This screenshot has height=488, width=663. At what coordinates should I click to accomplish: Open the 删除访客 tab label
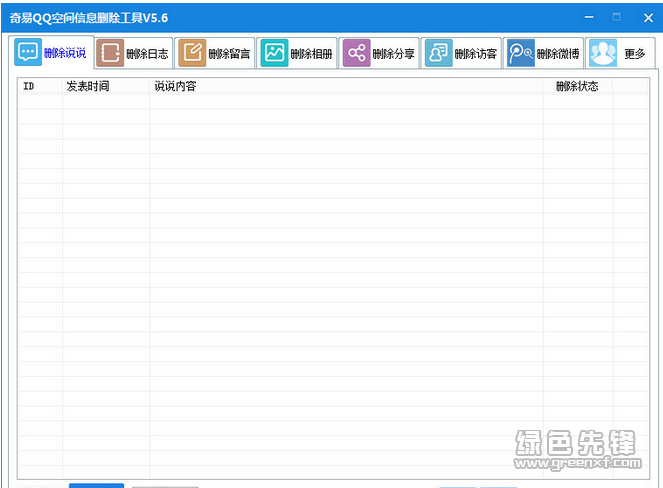pyautogui.click(x=475, y=54)
